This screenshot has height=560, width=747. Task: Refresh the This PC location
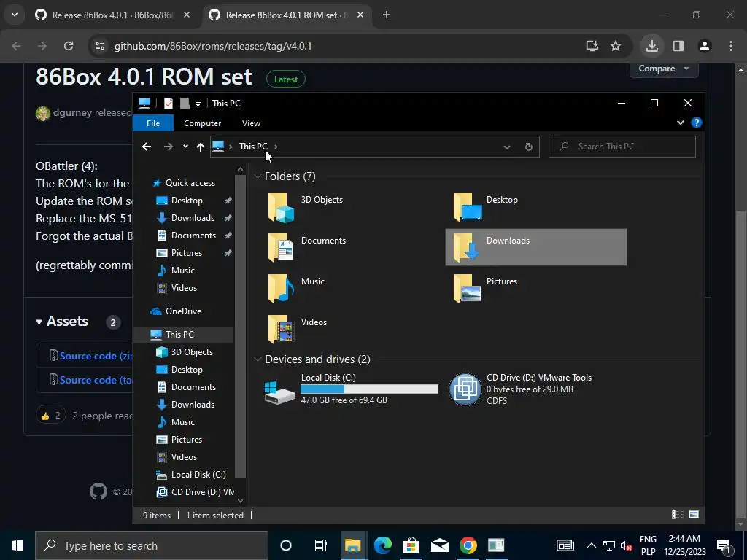point(529,147)
